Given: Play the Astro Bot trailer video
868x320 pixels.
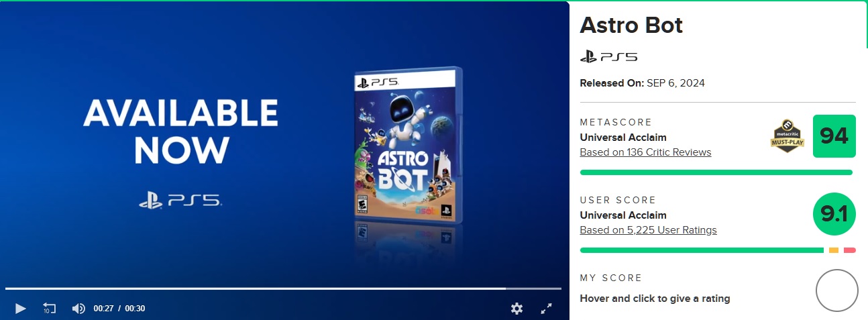Looking at the screenshot, I should (20, 309).
